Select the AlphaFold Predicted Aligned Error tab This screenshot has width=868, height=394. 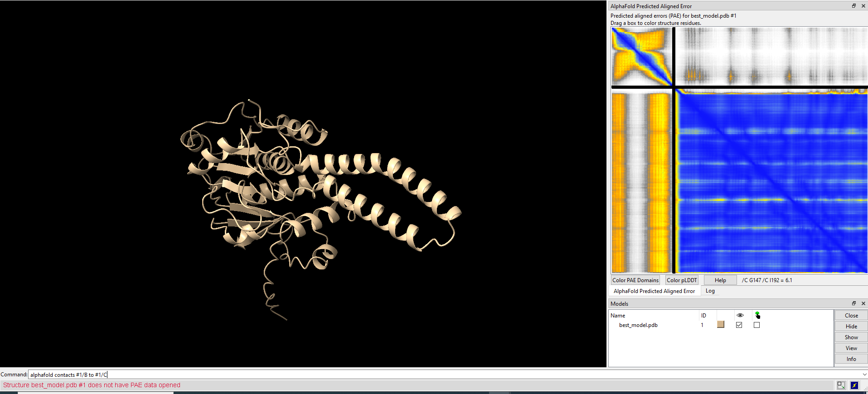pos(654,291)
